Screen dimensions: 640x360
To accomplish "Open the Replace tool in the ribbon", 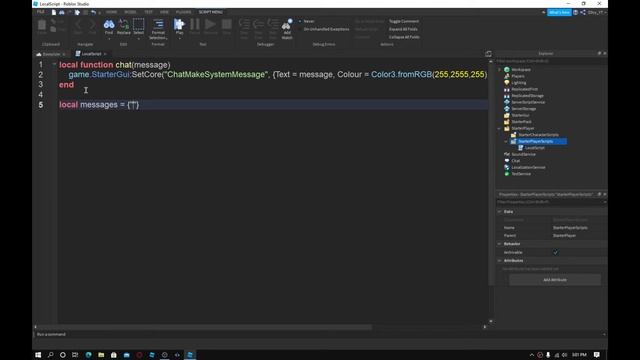I will point(124,26).
